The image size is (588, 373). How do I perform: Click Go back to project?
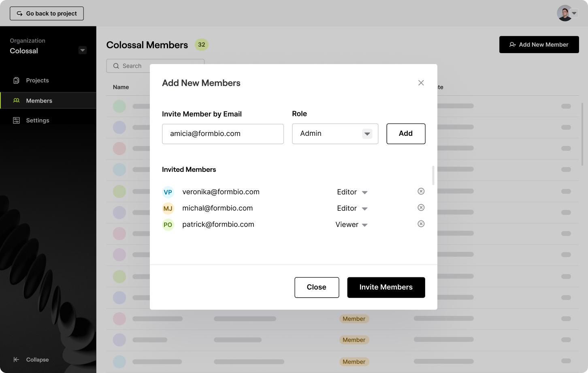coord(47,13)
